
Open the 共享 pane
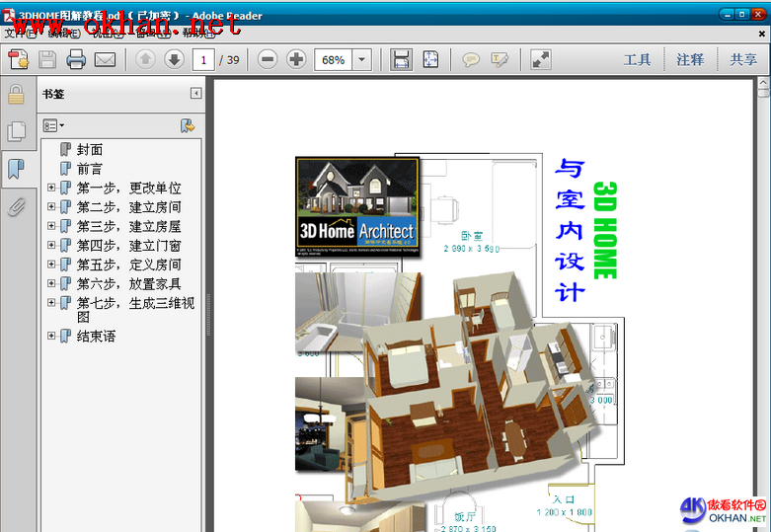click(x=743, y=60)
